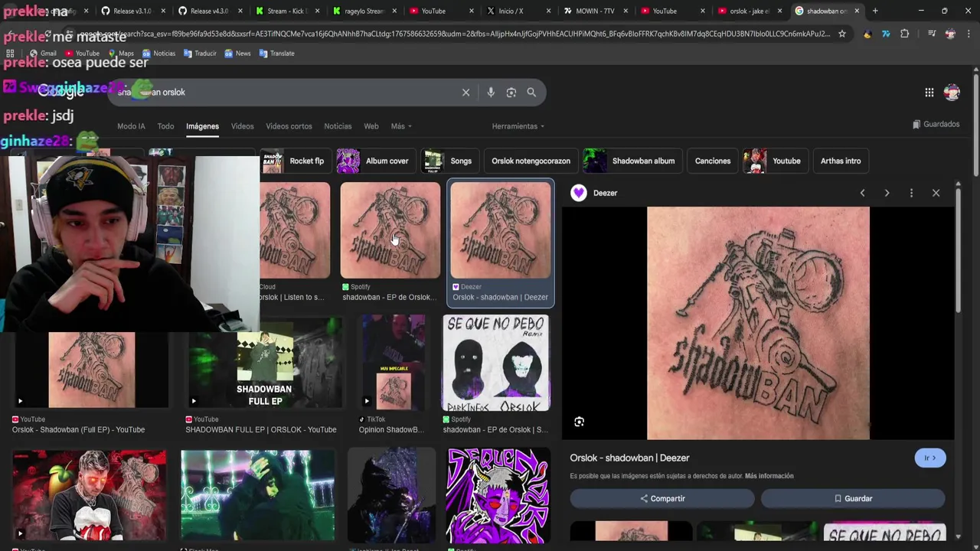This screenshot has width=980, height=551.
Task: Open the Google apps grid icon
Action: (929, 93)
